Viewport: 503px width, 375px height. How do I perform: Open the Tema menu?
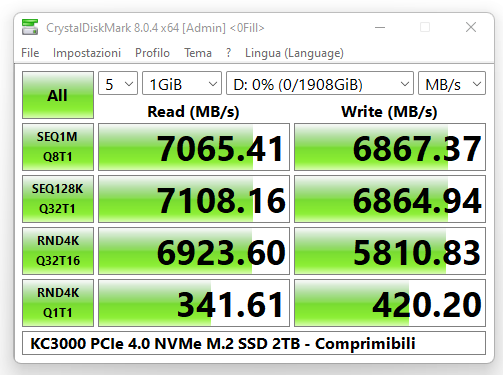point(198,53)
